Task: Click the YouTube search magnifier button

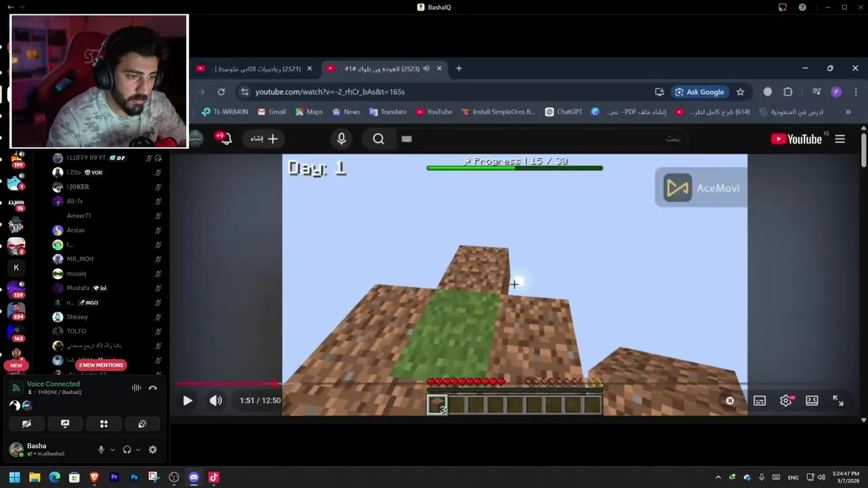Action: [x=378, y=139]
